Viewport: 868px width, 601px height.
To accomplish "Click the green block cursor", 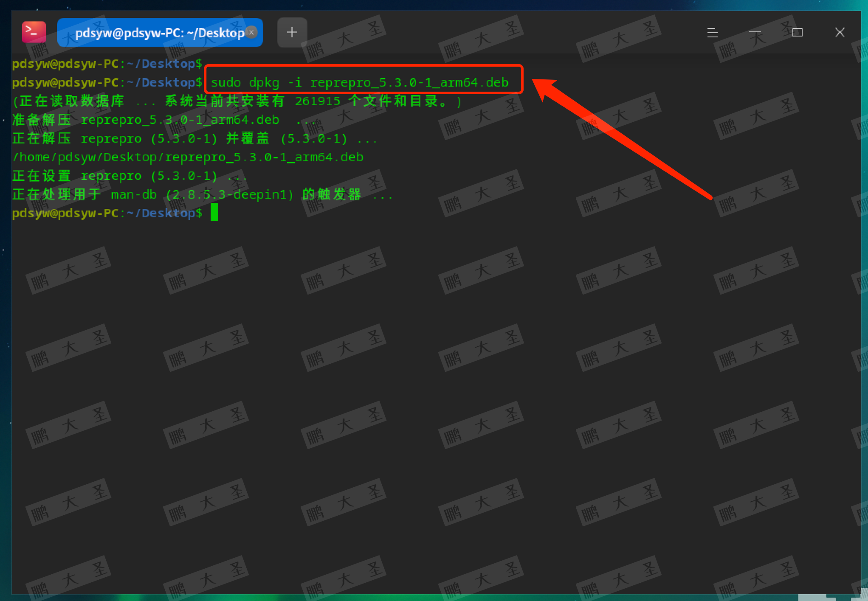I will point(214,212).
